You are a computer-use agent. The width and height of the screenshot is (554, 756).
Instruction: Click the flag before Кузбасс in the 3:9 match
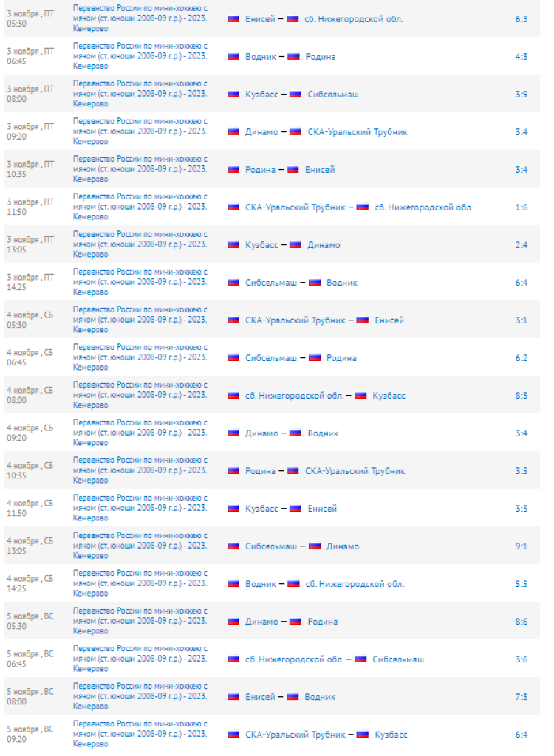pos(233,94)
